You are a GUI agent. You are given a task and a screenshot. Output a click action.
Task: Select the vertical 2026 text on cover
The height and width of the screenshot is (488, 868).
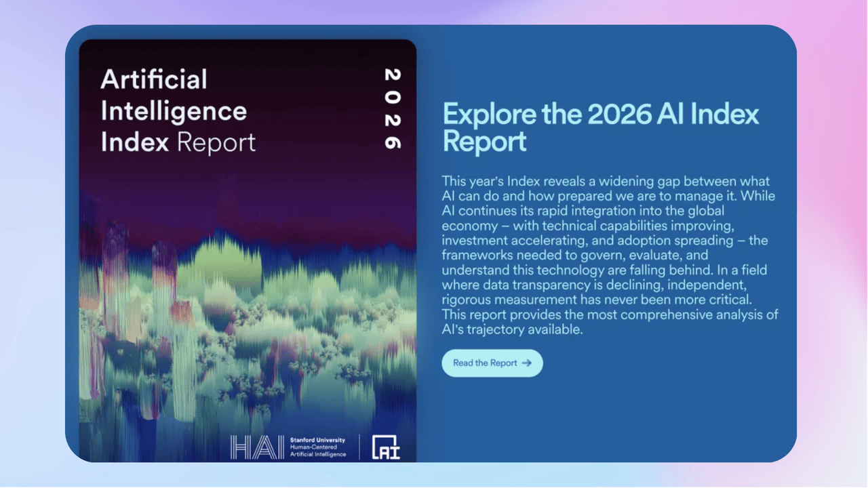391,108
